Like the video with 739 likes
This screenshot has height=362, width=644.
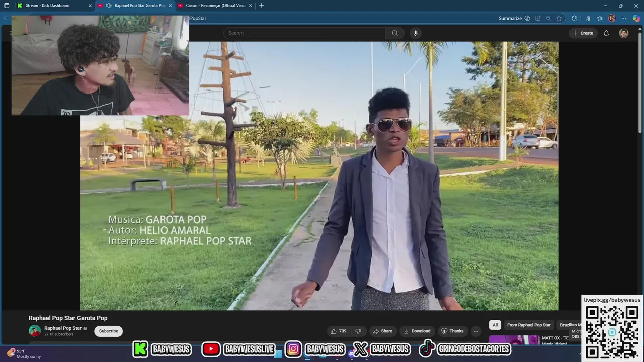pos(338,331)
